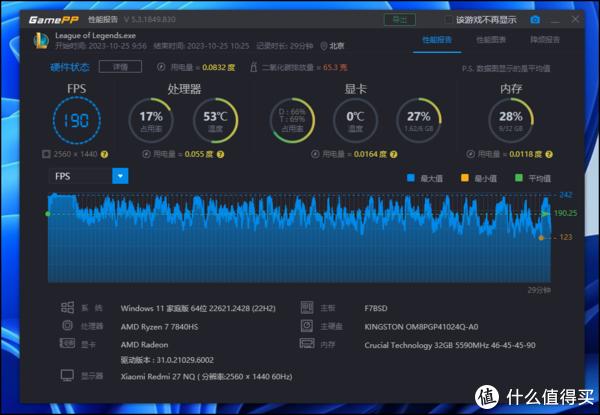The image size is (600, 415).
Task: Click the graphics card icon in hardware info
Action: (x=67, y=343)
